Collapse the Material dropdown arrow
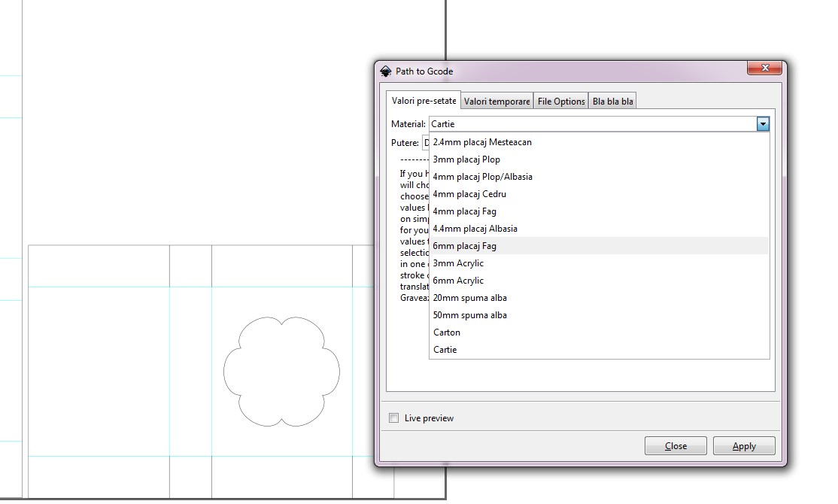Screen dimensions: 838x504 click(x=763, y=124)
